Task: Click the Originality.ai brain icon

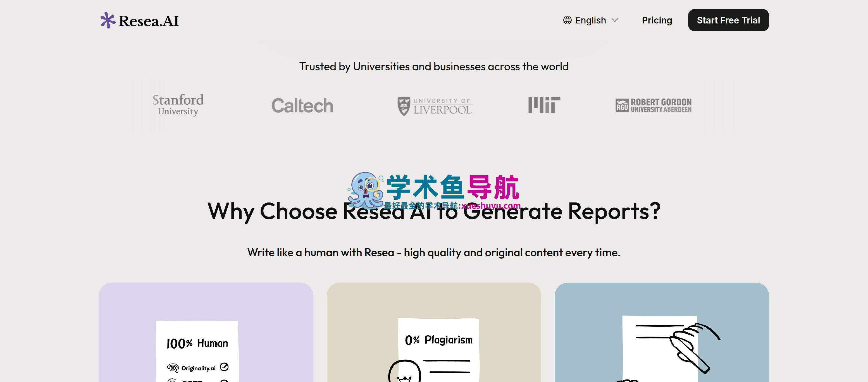Action: click(173, 367)
